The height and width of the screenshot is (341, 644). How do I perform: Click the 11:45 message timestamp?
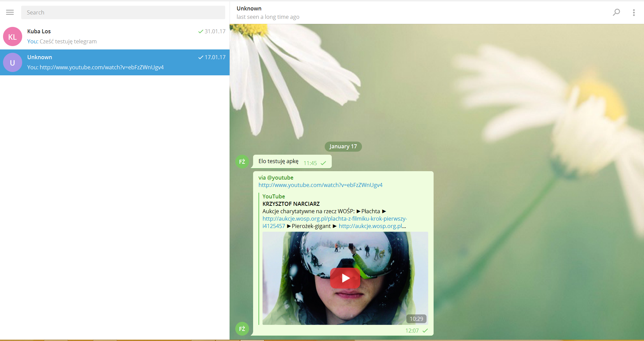click(310, 163)
